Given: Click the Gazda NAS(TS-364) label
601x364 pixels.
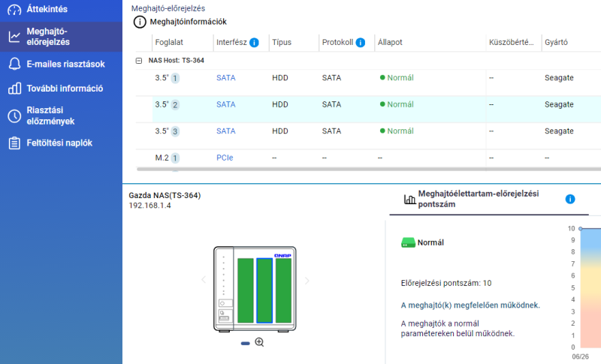Looking at the screenshot, I should pos(165,195).
